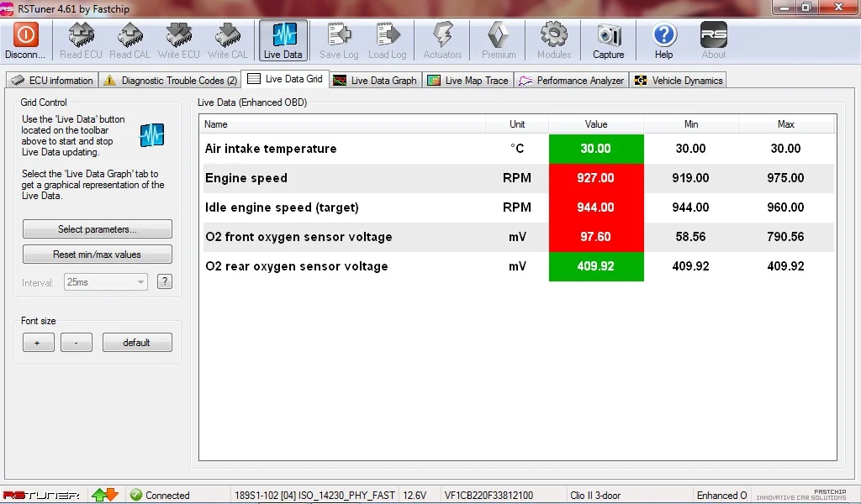Click the About RS logo icon
Image resolution: width=861 pixels, height=504 pixels.
pyautogui.click(x=714, y=35)
